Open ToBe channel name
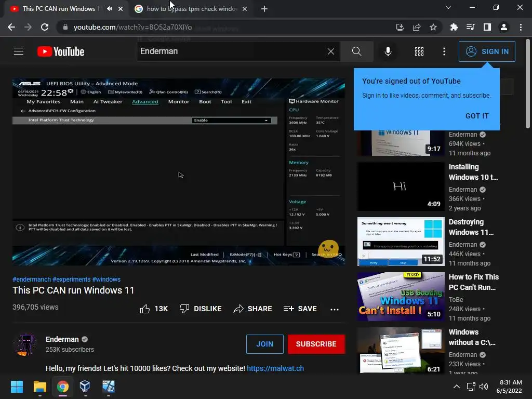The image size is (532, 399). point(456,300)
